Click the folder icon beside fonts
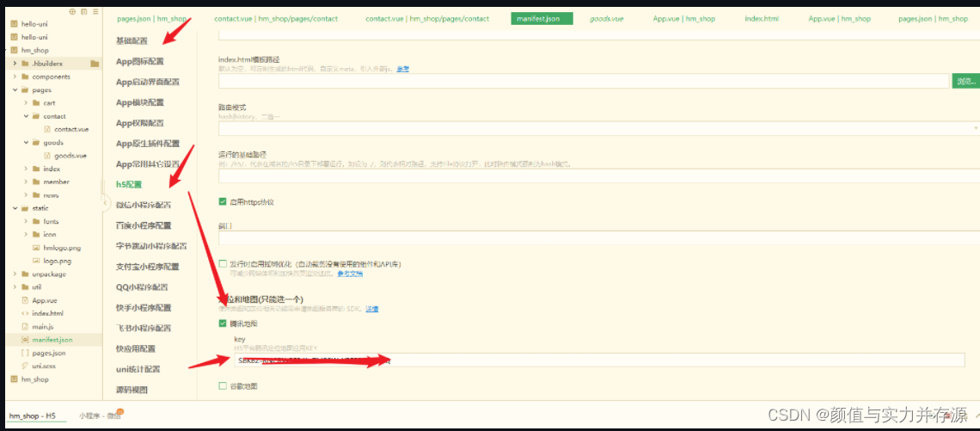Viewport: 980px width, 431px height. pyautogui.click(x=35, y=221)
